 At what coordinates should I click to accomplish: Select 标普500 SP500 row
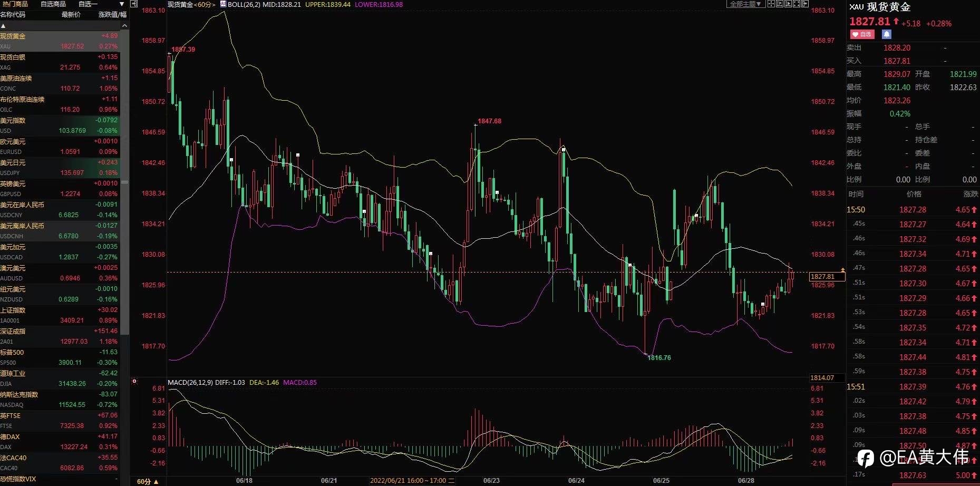pos(60,357)
